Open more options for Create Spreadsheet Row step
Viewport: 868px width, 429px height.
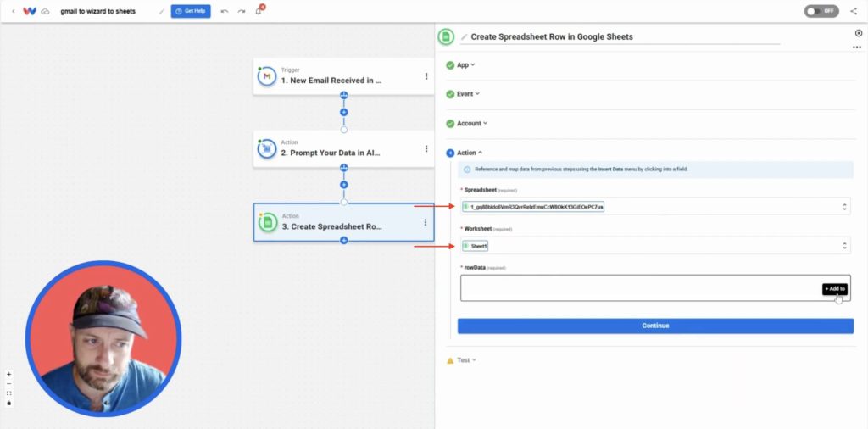click(x=426, y=222)
